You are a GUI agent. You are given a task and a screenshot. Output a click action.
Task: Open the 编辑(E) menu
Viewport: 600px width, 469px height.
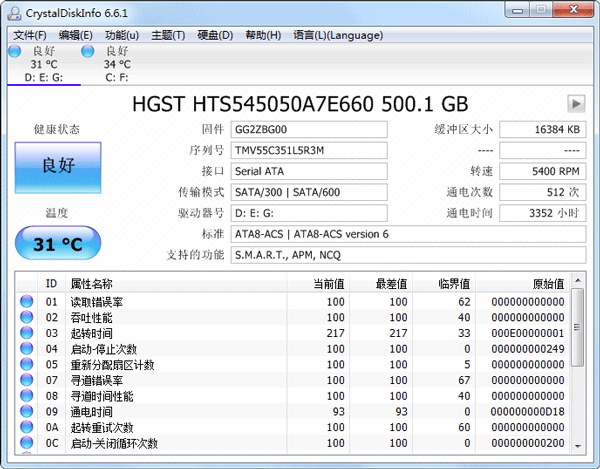pyautogui.click(x=75, y=35)
